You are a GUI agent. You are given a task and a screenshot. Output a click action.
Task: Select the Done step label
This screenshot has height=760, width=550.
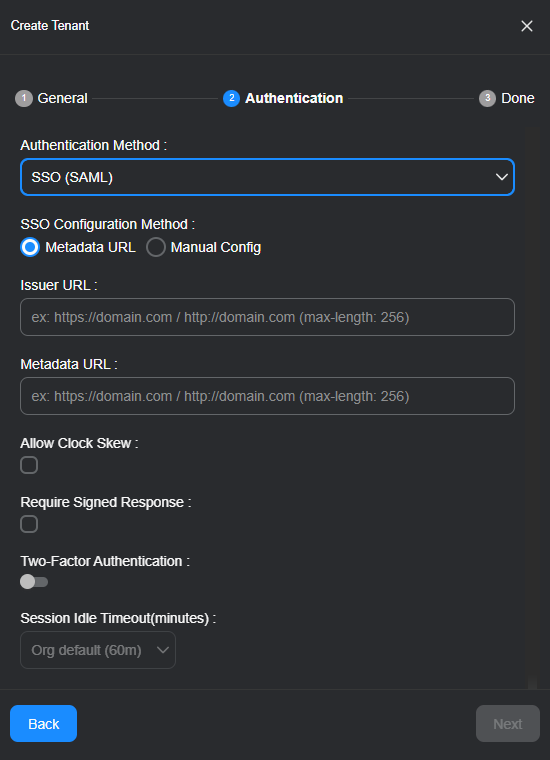tap(518, 98)
